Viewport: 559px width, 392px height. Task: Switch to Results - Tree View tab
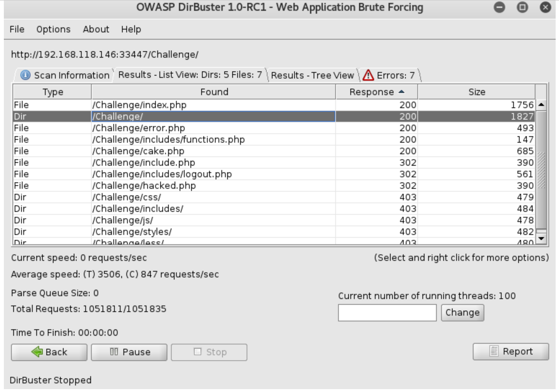pyautogui.click(x=312, y=75)
